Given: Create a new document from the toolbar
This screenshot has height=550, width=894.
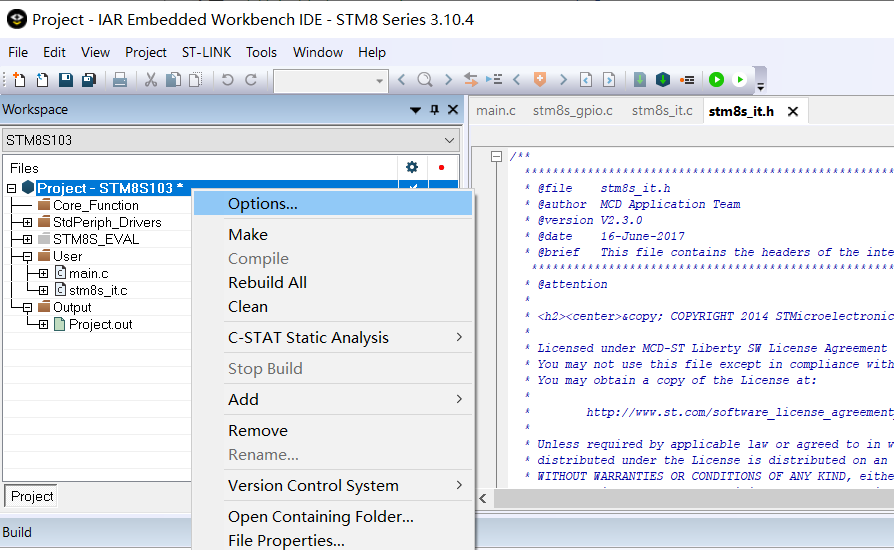Looking at the screenshot, I should pos(19,80).
